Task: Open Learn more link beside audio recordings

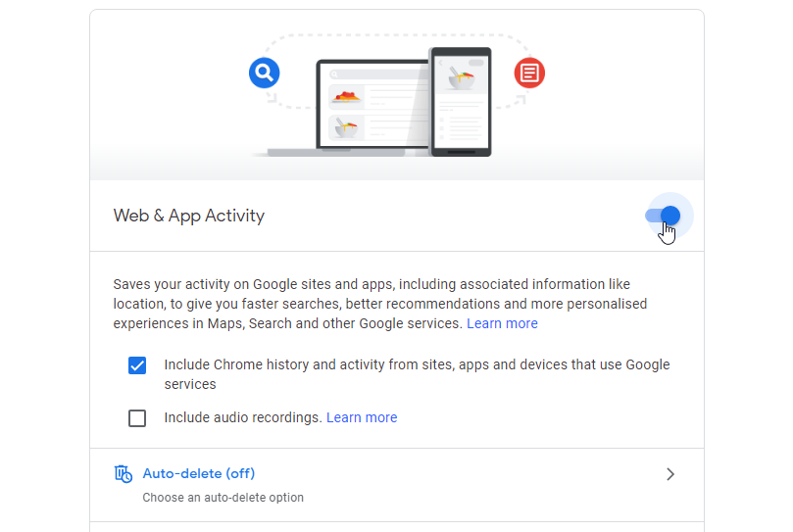Action: tap(362, 417)
